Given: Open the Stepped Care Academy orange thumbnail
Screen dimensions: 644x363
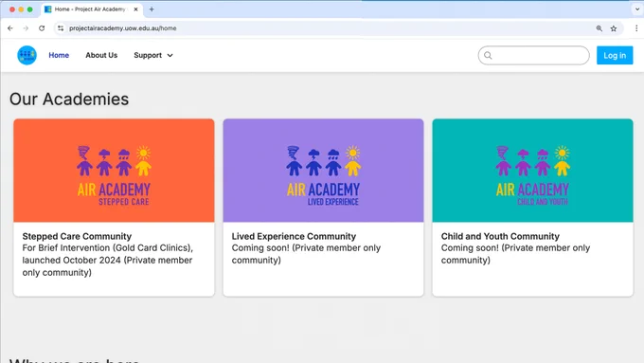Looking at the screenshot, I should (x=114, y=171).
